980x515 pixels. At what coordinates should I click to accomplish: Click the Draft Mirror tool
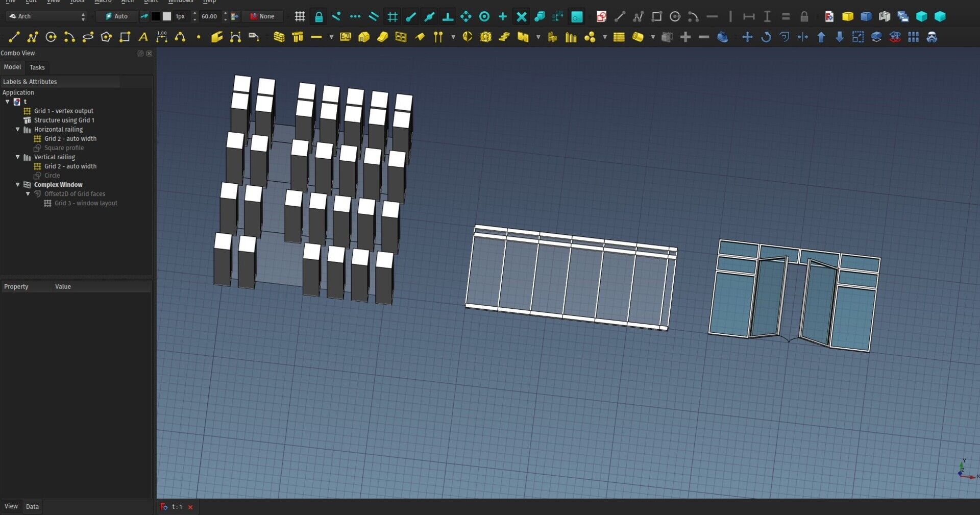pyautogui.click(x=803, y=37)
